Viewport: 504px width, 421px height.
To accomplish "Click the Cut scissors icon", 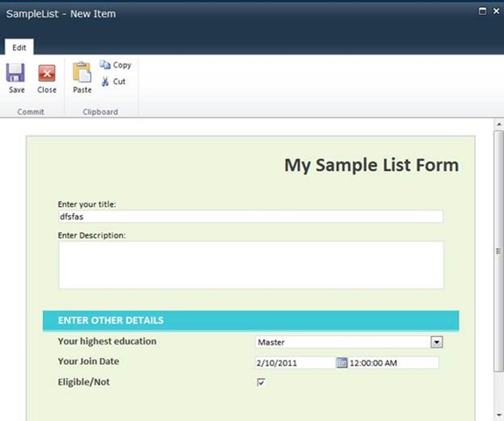I will (105, 82).
